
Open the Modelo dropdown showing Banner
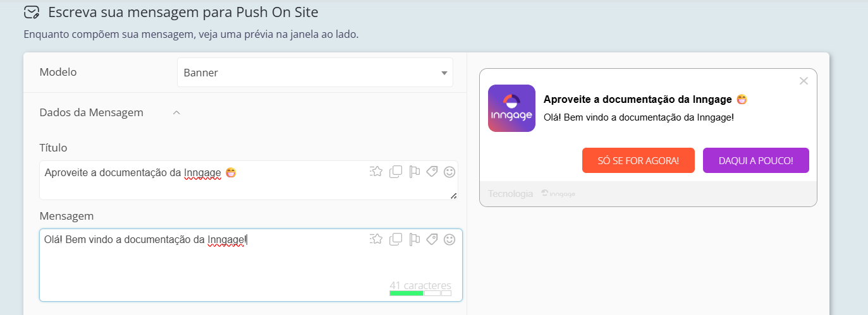click(315, 73)
